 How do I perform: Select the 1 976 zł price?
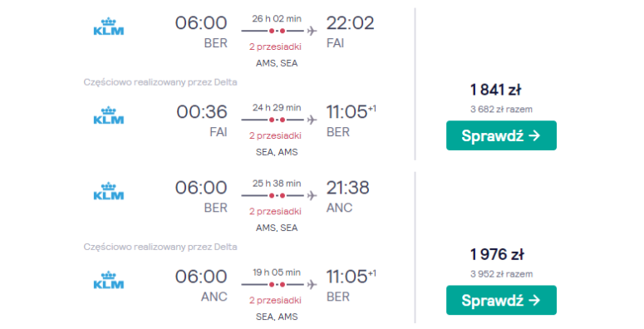(x=497, y=254)
